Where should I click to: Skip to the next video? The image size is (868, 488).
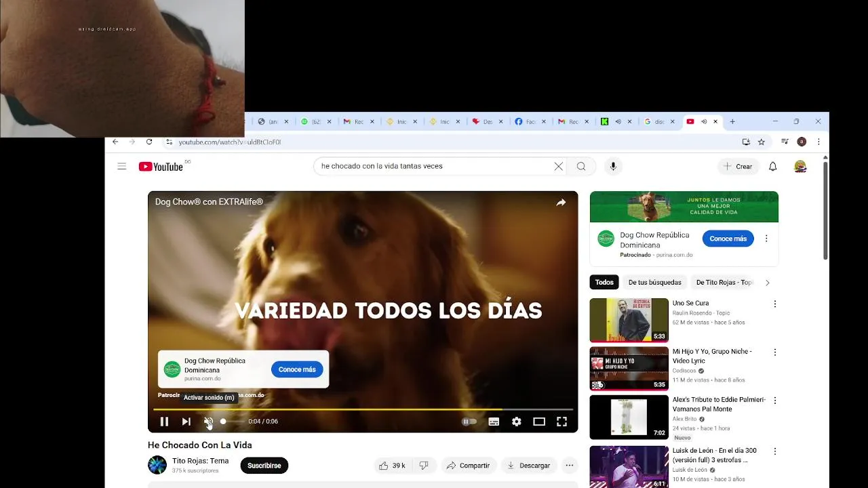pyautogui.click(x=186, y=422)
